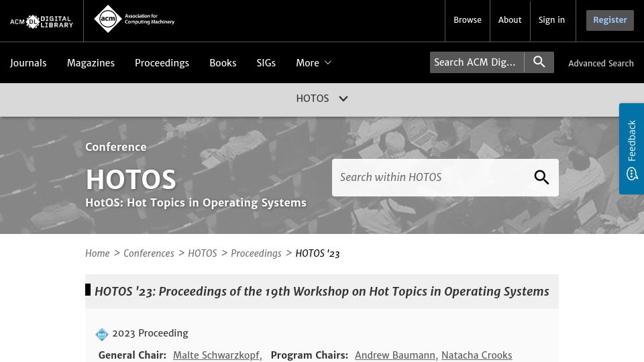Go to HOTOS breadcrumb link
This screenshot has height=362, width=644.
pyautogui.click(x=203, y=253)
